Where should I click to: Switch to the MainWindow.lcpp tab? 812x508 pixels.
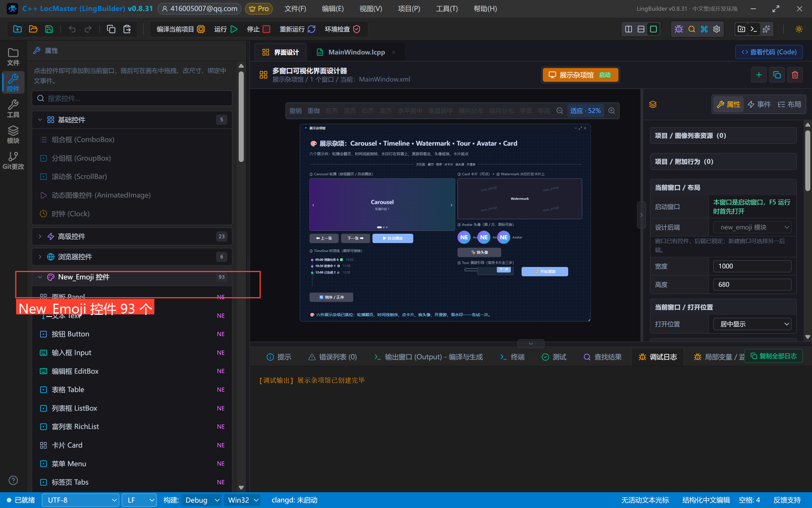[x=356, y=52]
